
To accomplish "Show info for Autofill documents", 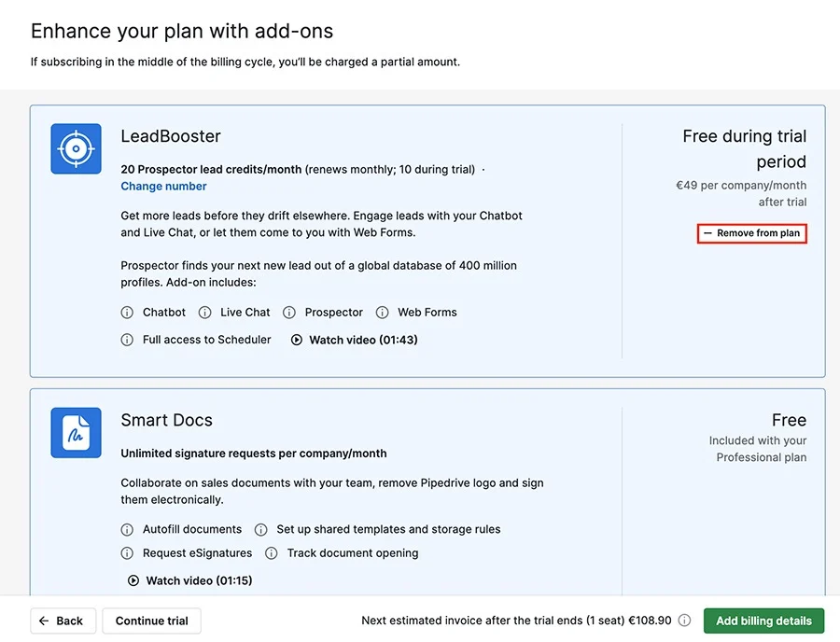I will pyautogui.click(x=127, y=529).
